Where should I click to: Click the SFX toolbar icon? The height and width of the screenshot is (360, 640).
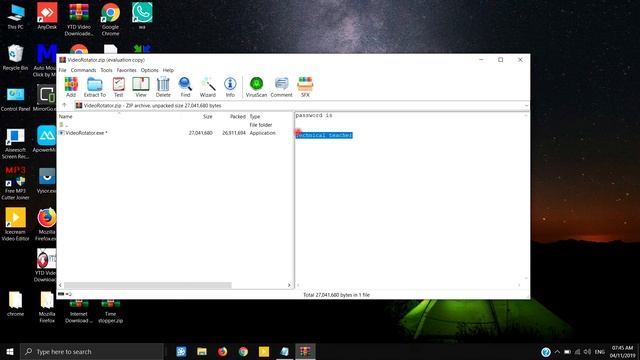coord(305,87)
